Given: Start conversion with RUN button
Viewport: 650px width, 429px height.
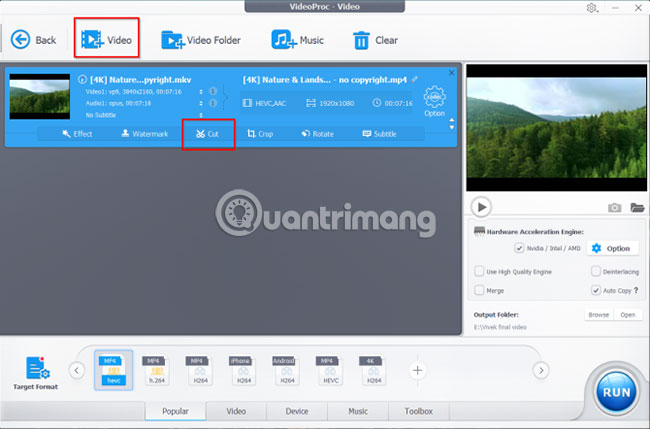Looking at the screenshot, I should 616,392.
